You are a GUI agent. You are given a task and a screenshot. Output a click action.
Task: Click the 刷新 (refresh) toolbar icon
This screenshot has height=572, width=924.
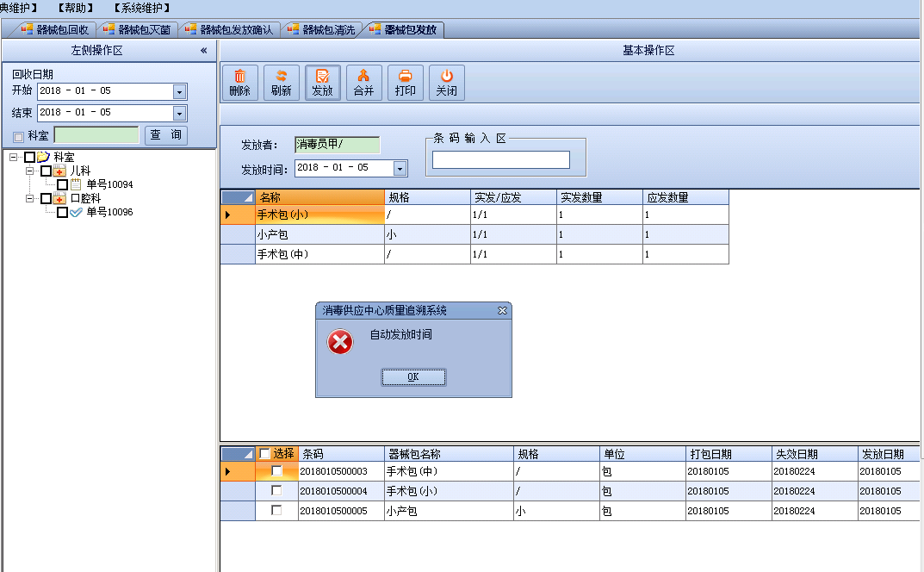point(281,76)
